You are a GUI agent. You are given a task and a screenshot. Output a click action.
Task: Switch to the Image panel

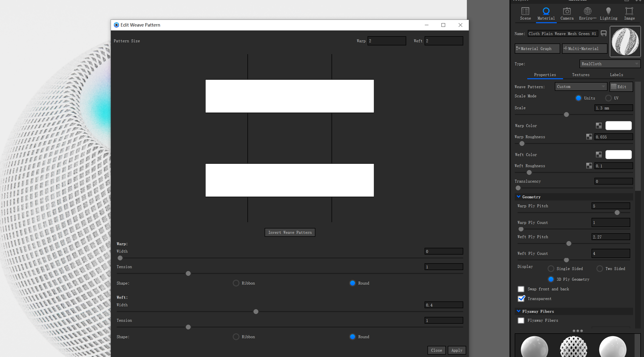click(x=629, y=14)
